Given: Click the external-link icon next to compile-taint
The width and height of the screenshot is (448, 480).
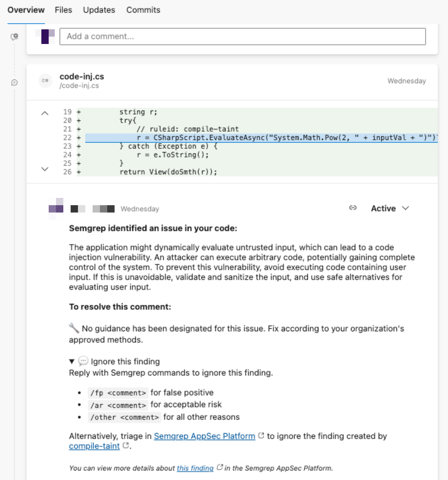Looking at the screenshot, I should 126,445.
